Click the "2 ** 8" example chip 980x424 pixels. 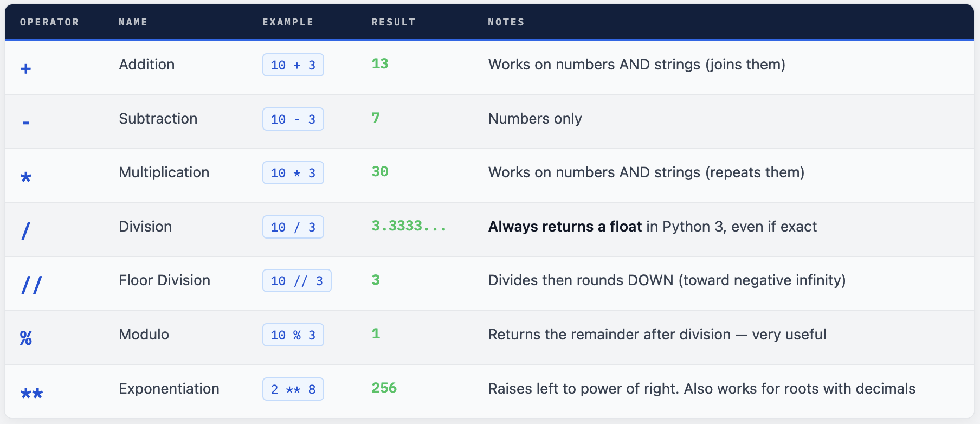[293, 389]
